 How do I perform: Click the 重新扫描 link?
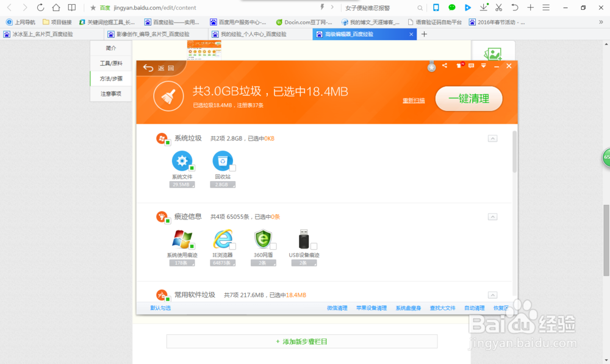coord(414,101)
